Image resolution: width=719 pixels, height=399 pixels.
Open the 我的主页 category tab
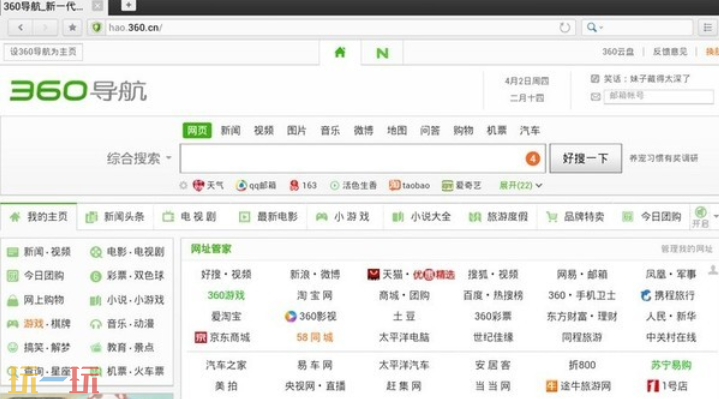[39, 216]
